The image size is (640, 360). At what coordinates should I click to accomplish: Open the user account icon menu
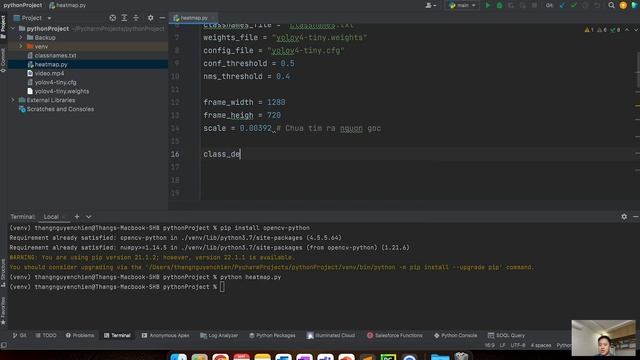[x=430, y=5]
